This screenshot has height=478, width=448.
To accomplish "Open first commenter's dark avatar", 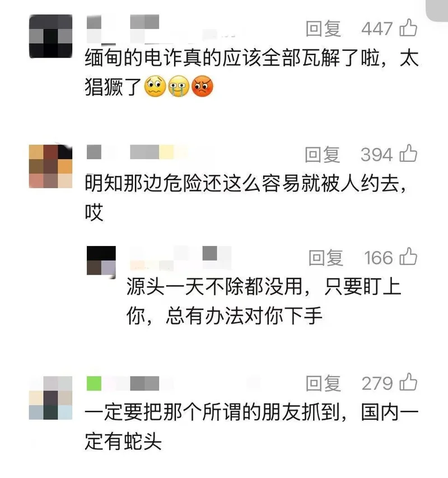I will [50, 36].
